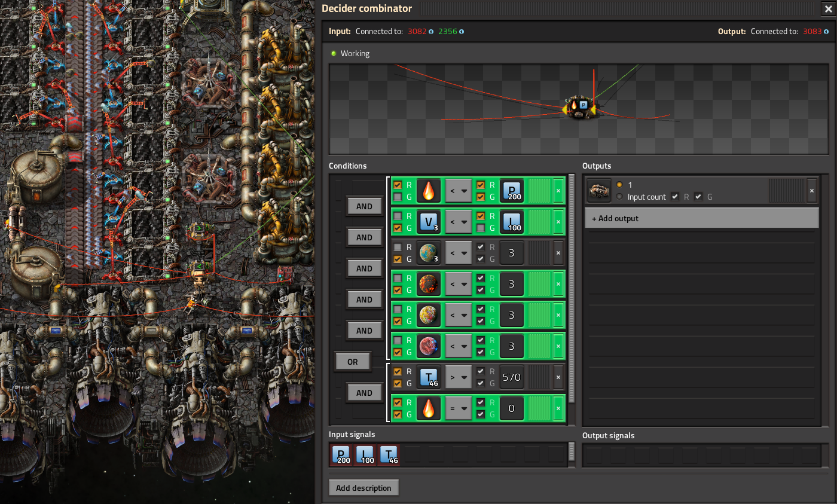
Task: Remove the output entry with its X
Action: coord(811,191)
